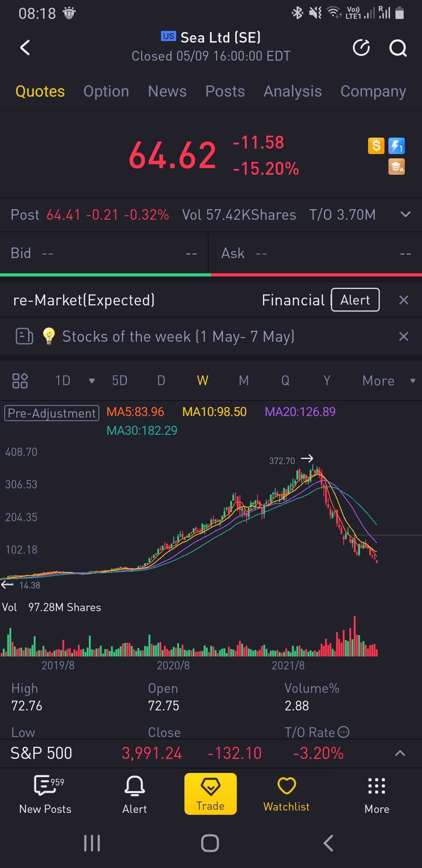Image resolution: width=422 pixels, height=868 pixels.
Task: Open the Analysis tab
Action: [x=293, y=91]
